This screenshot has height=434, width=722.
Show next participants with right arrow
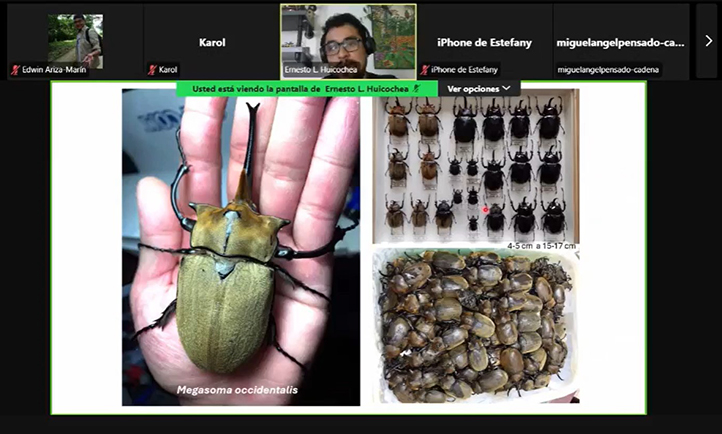point(708,41)
